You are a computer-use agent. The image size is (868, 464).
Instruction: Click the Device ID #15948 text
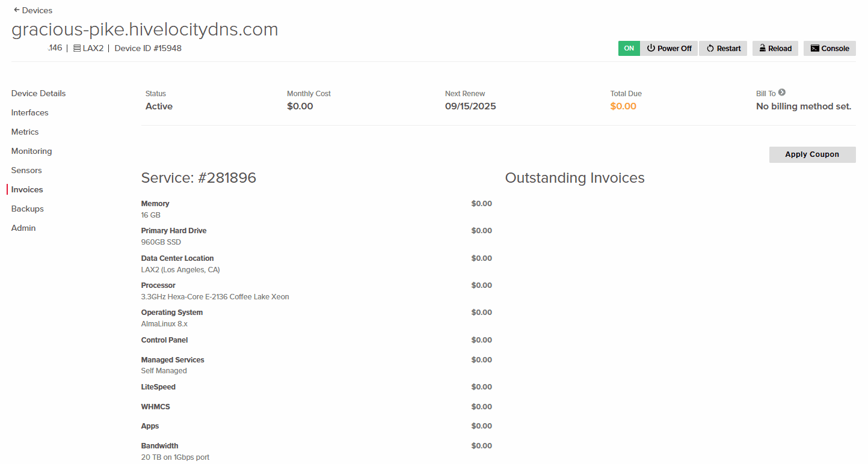[x=148, y=49]
